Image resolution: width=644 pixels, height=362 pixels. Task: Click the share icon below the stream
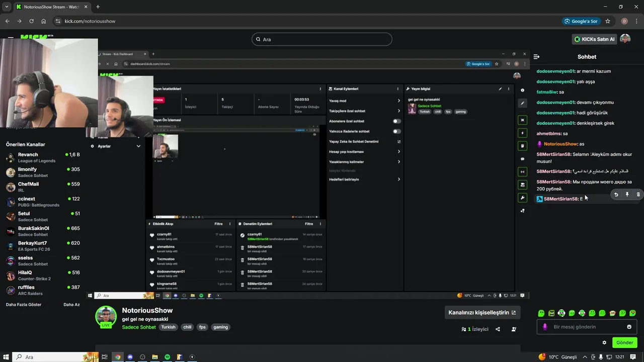coord(498,329)
